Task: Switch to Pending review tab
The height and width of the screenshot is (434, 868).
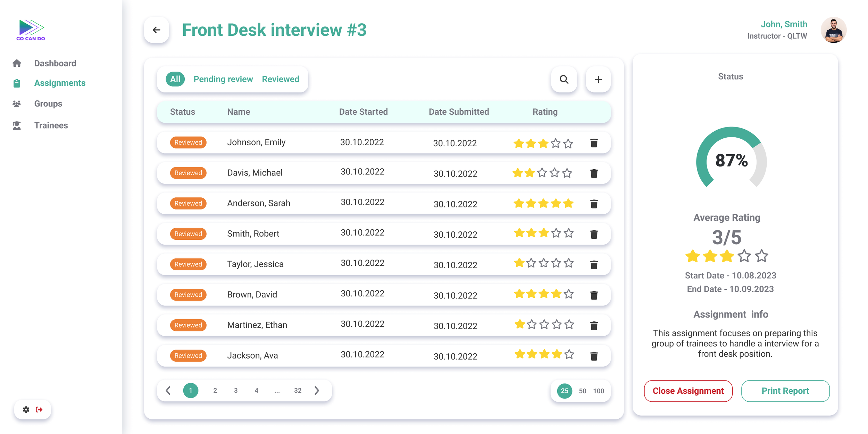Action: point(223,79)
